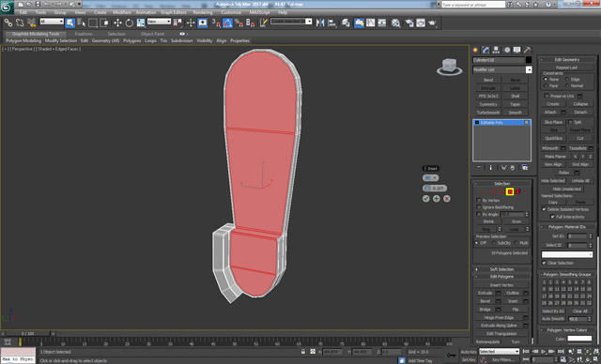
Task: Switch to Object Paint ribbon tab
Action: 152,34
